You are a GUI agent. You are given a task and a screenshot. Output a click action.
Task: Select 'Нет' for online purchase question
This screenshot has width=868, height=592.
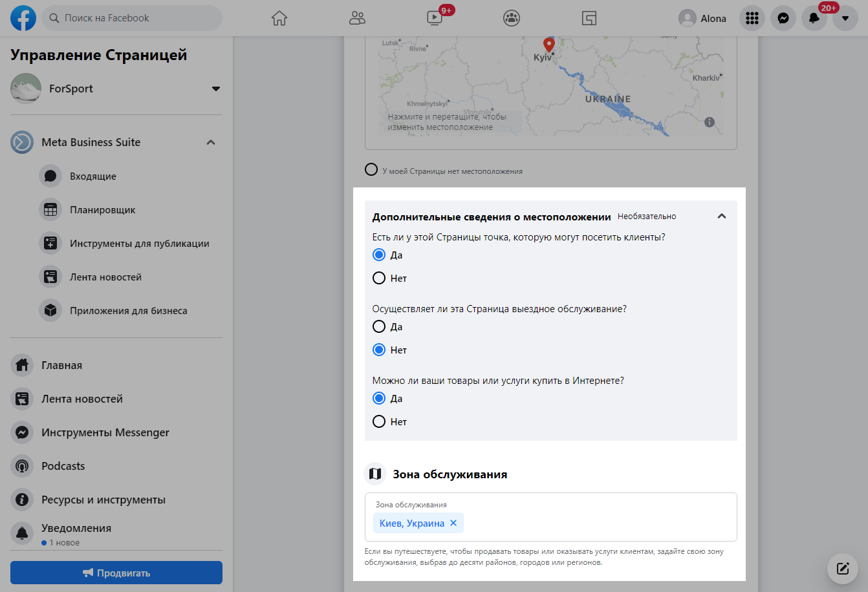click(x=379, y=422)
